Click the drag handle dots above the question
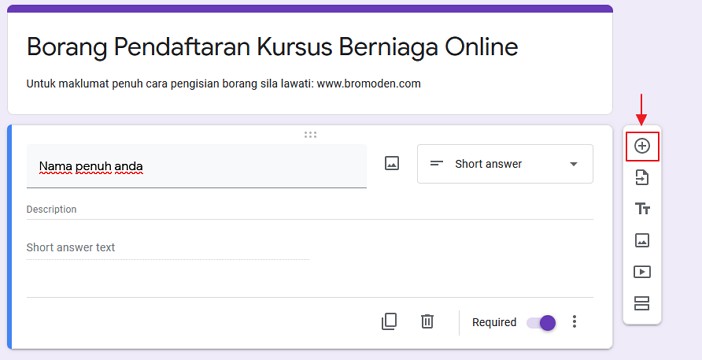The height and width of the screenshot is (360, 702). pyautogui.click(x=310, y=135)
